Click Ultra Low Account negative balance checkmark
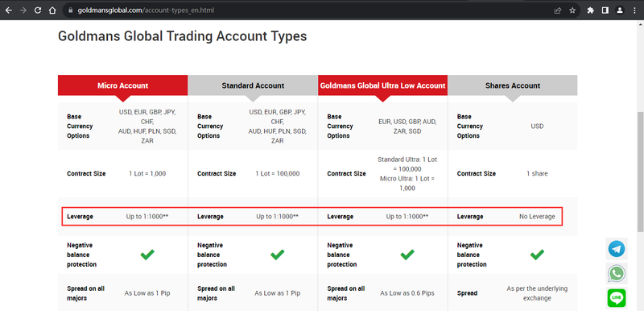The width and height of the screenshot is (644, 311). coord(407,255)
